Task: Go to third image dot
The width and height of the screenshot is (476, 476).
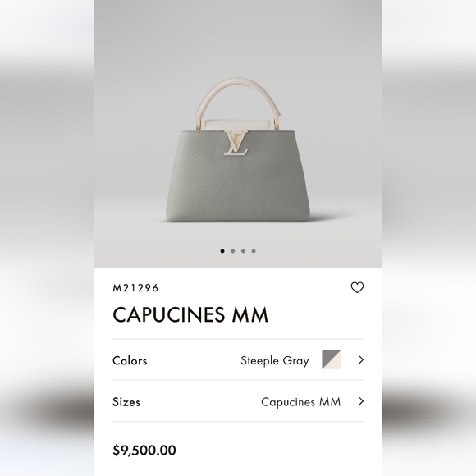Action: click(x=243, y=251)
